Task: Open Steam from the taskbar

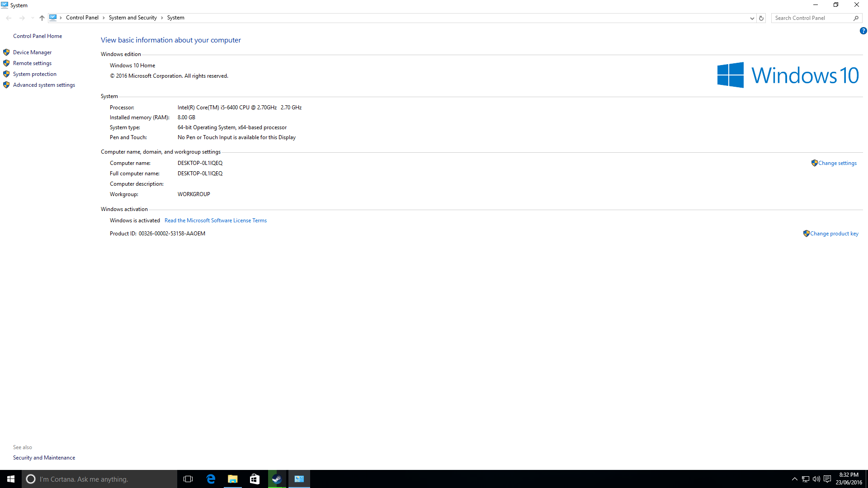Action: coord(277,479)
